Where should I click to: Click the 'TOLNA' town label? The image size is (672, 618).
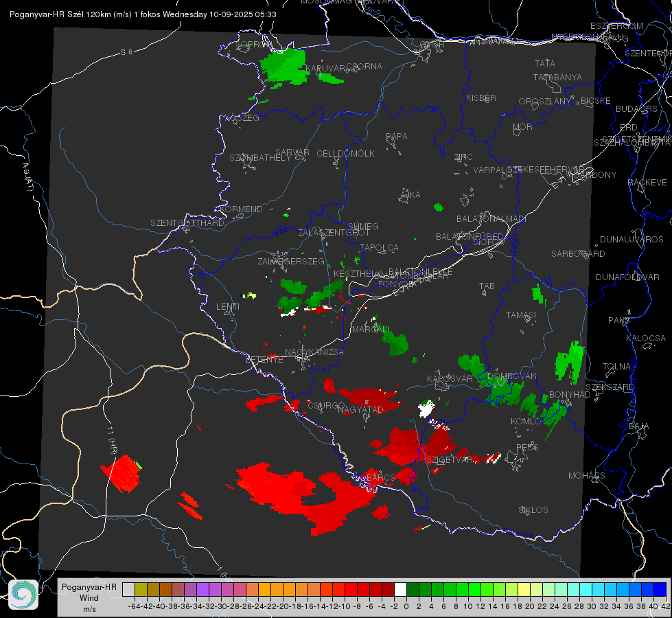click(x=616, y=367)
